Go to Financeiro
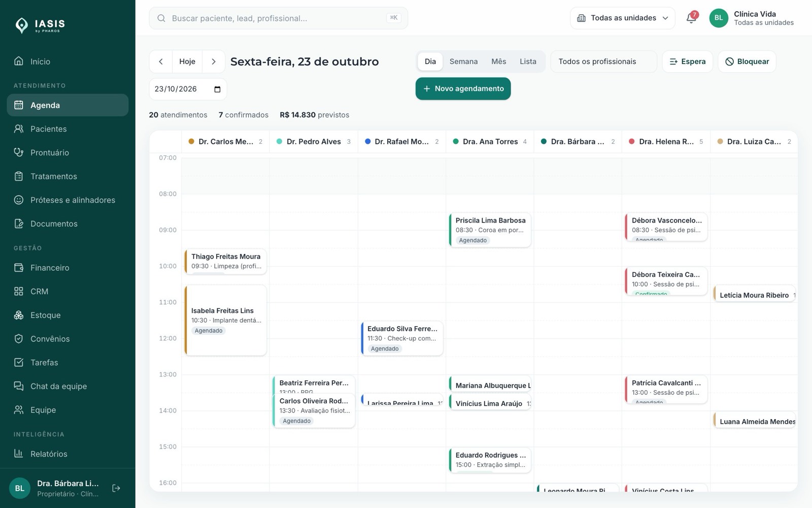 pos(67,268)
